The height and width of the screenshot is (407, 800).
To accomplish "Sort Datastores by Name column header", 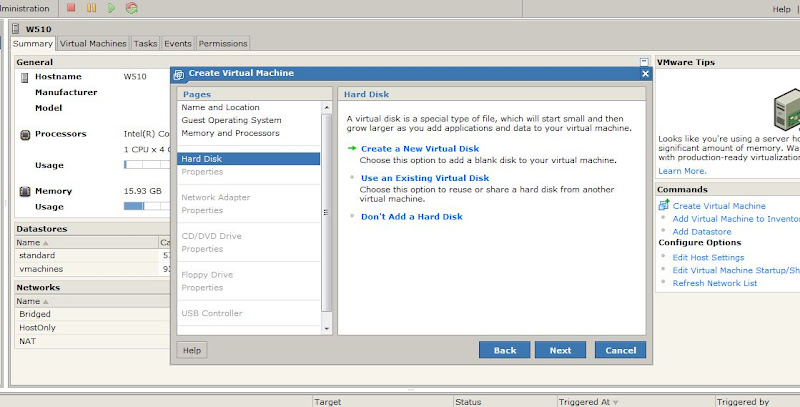I will [x=87, y=243].
